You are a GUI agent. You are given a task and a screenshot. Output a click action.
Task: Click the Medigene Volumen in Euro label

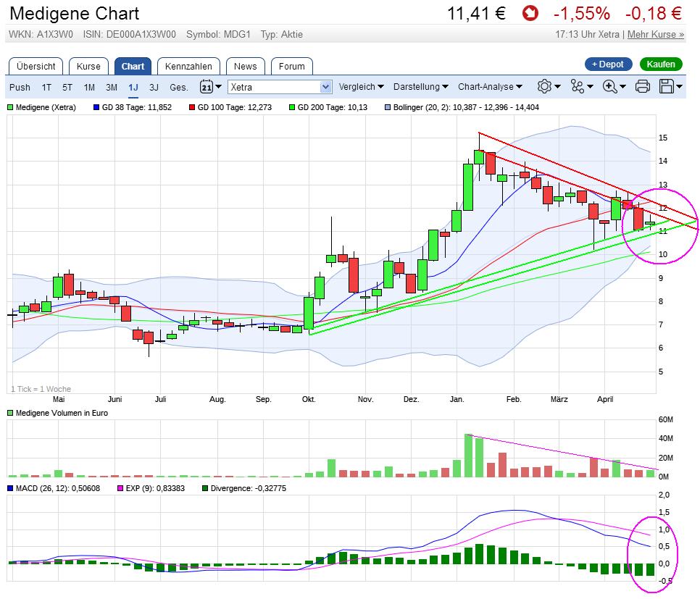(62, 413)
